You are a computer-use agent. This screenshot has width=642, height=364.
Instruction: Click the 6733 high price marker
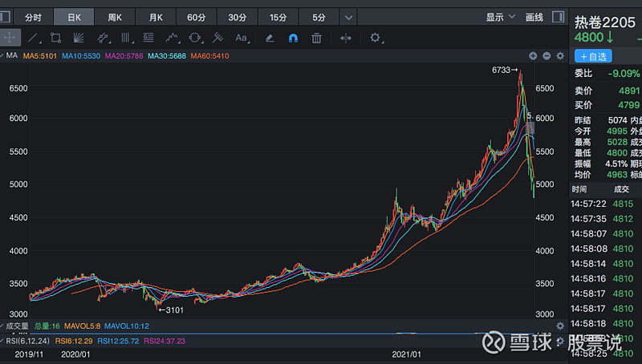[x=504, y=71]
